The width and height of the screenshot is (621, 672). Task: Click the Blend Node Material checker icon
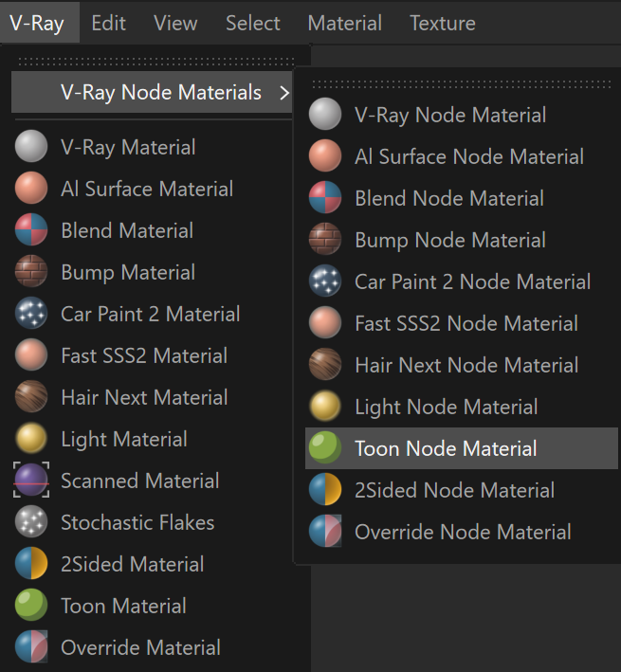tap(325, 197)
